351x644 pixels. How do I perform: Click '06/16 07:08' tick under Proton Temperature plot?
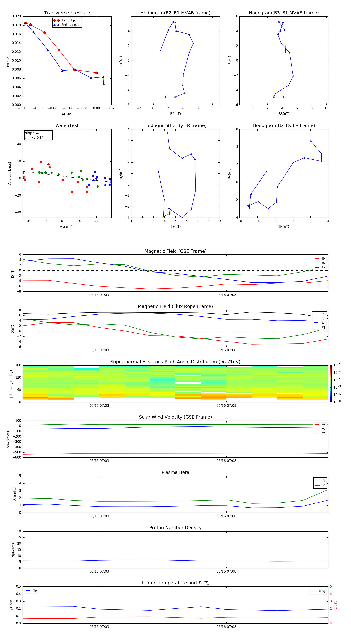pyautogui.click(x=226, y=627)
